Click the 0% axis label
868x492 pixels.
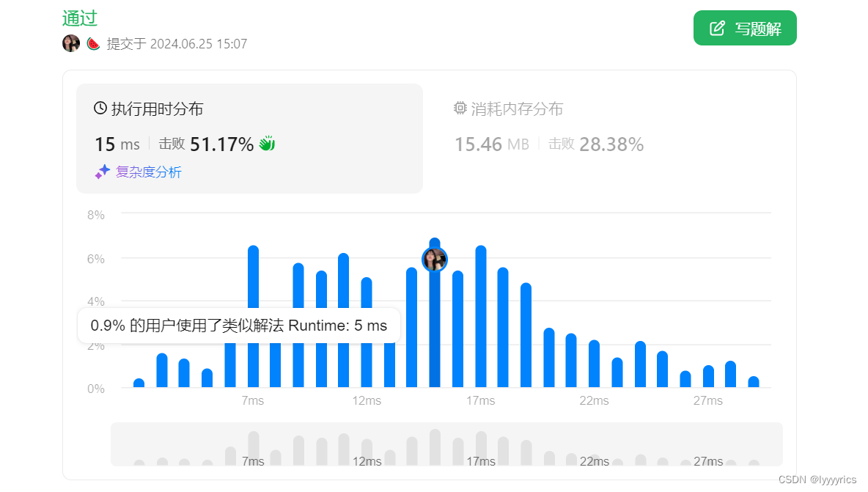pos(96,389)
